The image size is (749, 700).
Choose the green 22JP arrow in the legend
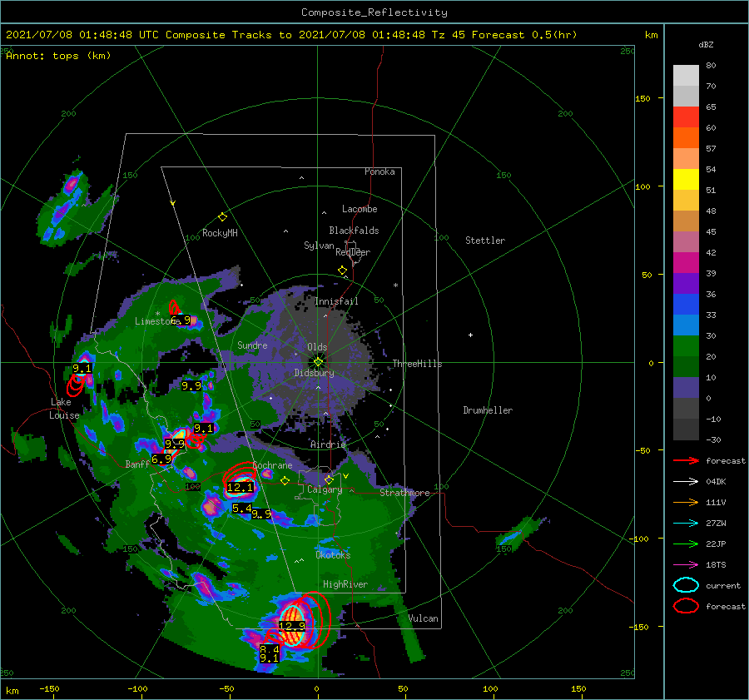click(x=686, y=544)
